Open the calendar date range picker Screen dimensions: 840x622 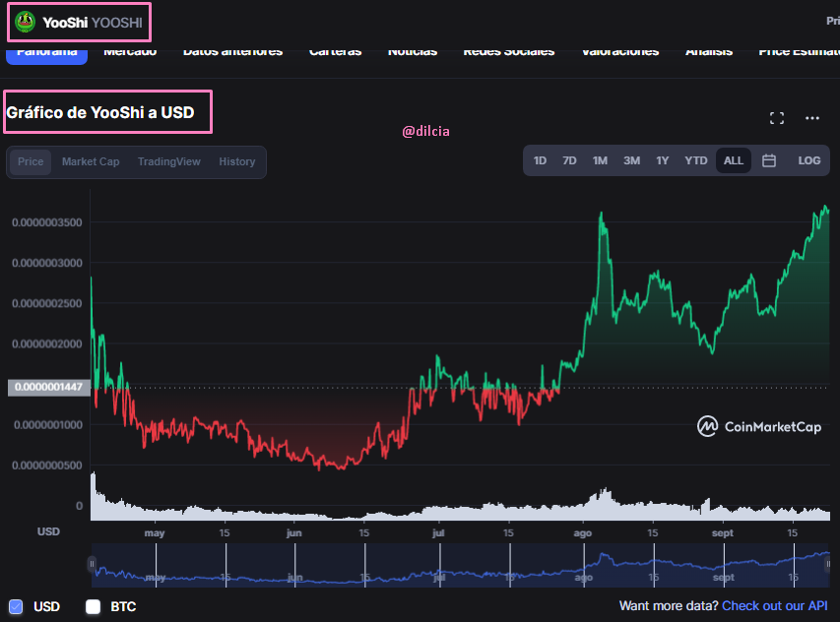tap(769, 160)
